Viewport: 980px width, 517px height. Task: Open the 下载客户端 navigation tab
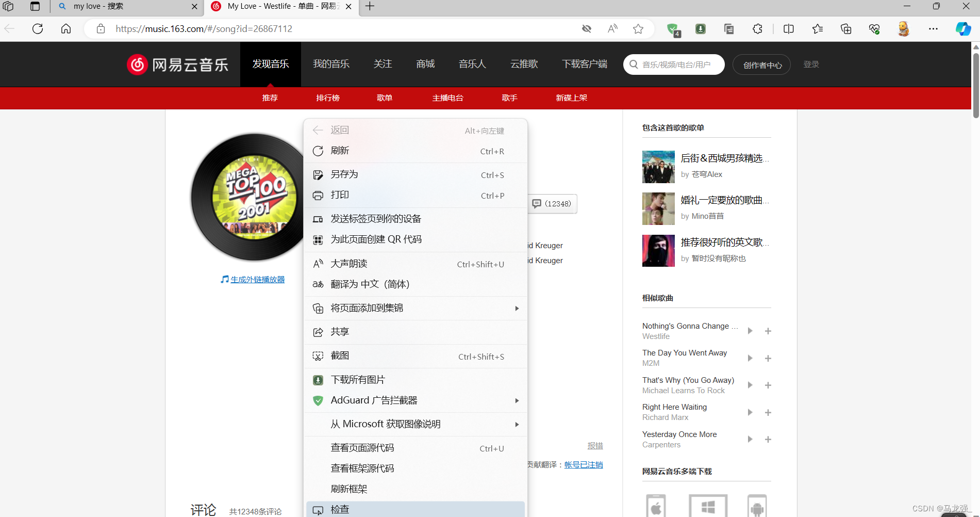coord(585,64)
